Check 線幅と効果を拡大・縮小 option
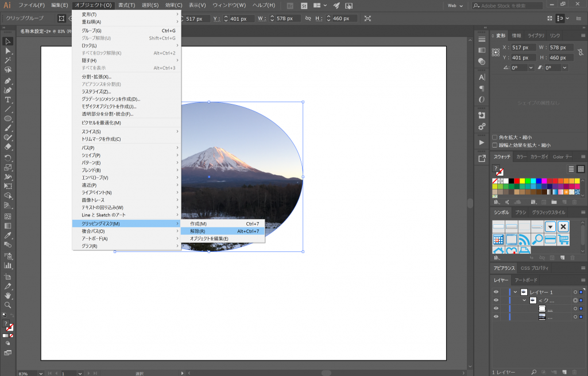 495,145
